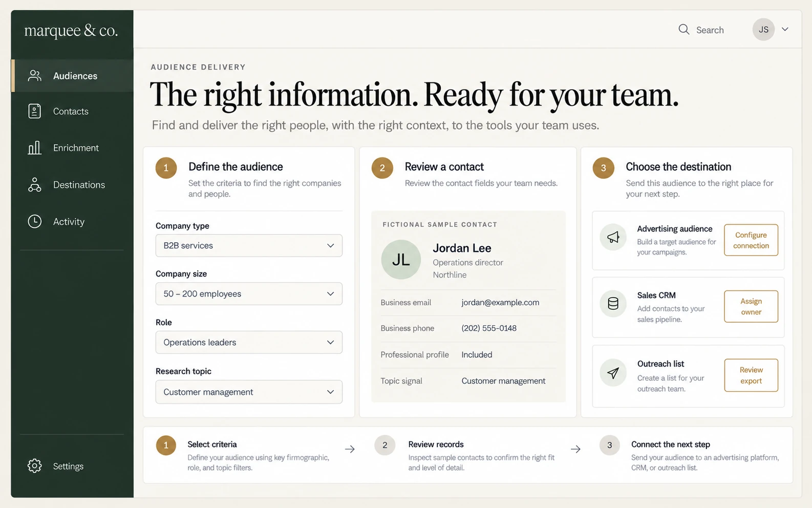Open the account menu chevron beside JS
The image size is (812, 508).
785,29
